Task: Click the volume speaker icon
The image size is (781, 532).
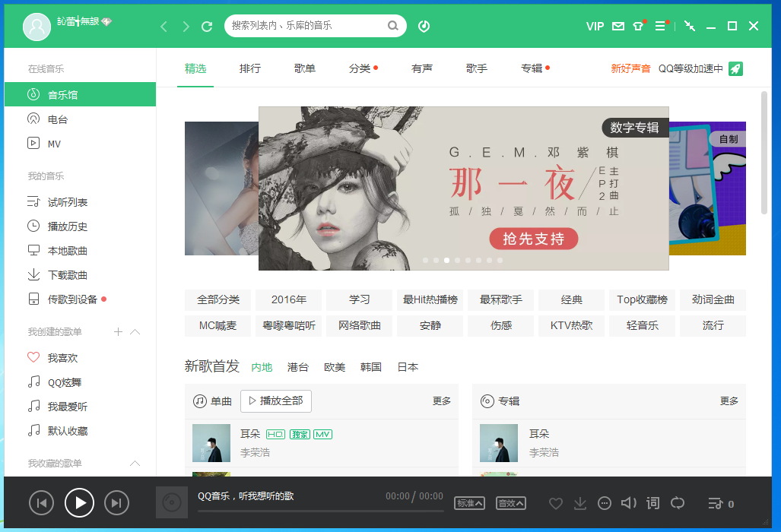Action: point(629,503)
